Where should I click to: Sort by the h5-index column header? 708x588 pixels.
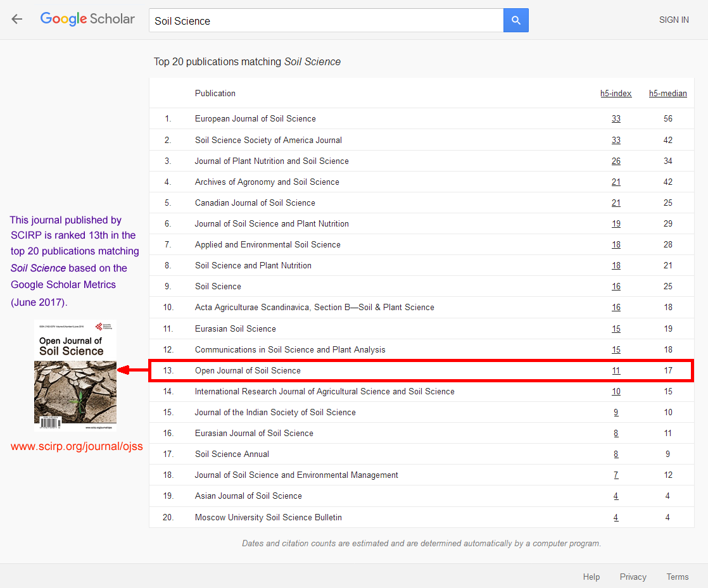coord(616,94)
